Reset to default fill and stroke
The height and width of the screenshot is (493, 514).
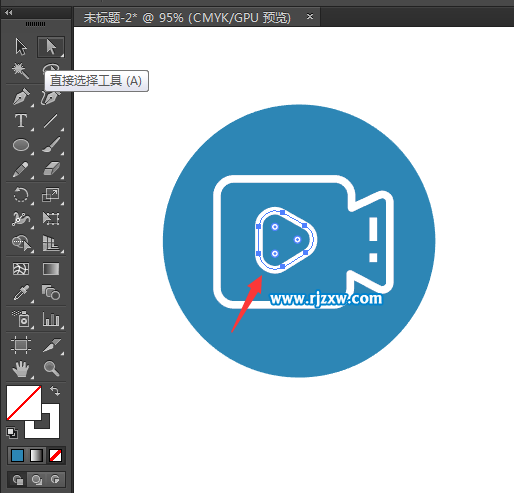[x=12, y=433]
